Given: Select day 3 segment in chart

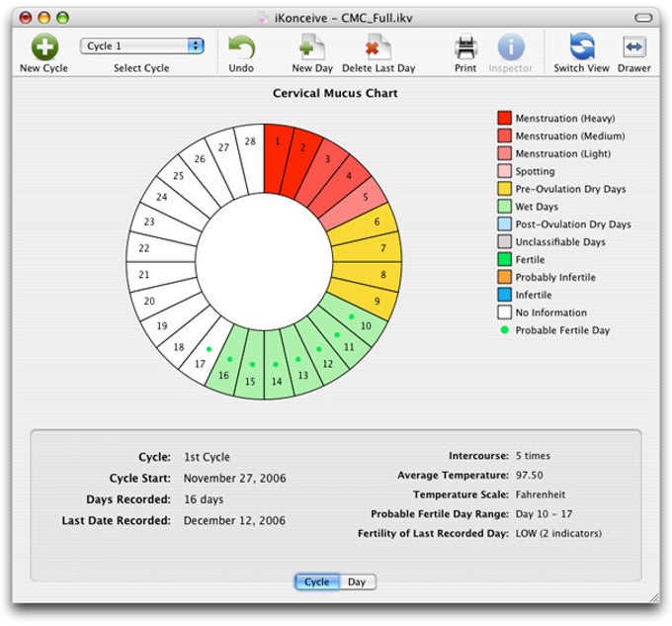Looking at the screenshot, I should [319, 175].
